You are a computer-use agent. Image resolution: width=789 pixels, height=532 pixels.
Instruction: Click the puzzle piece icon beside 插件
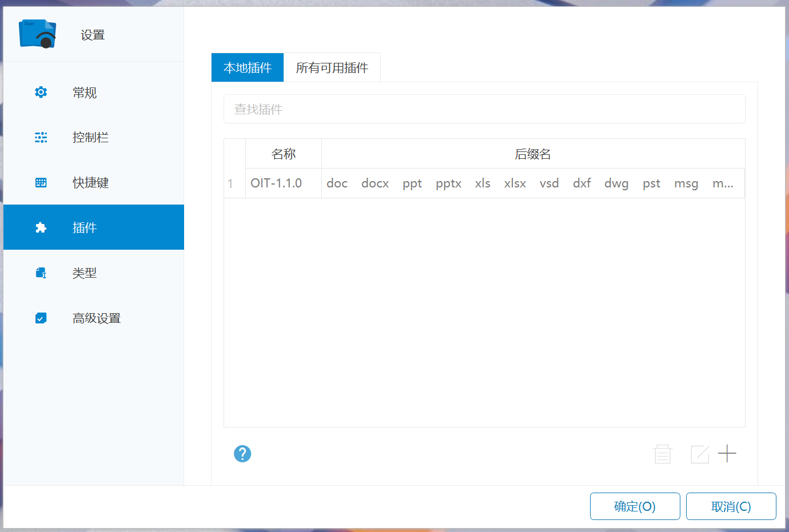pyautogui.click(x=41, y=227)
